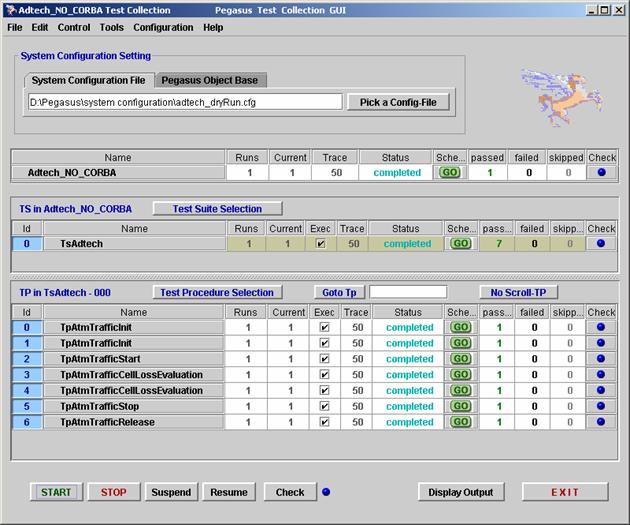This screenshot has height=525, width=630.
Task: Click Name column header in TP table
Action: [134, 312]
